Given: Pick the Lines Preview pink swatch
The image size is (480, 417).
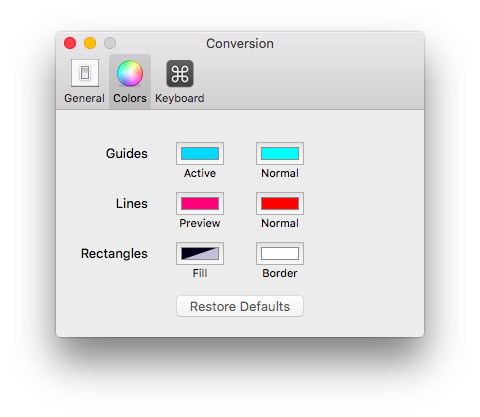Looking at the screenshot, I should (x=200, y=203).
